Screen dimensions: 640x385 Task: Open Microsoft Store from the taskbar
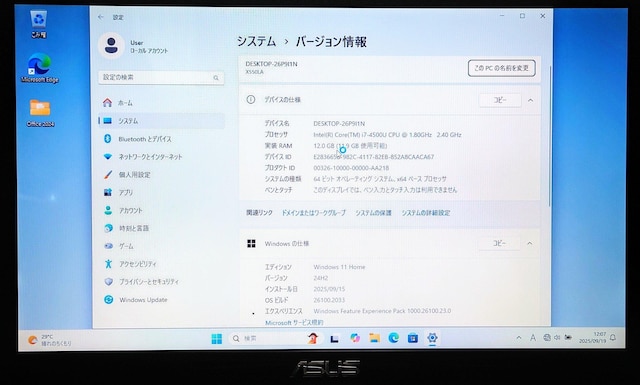[x=413, y=338]
